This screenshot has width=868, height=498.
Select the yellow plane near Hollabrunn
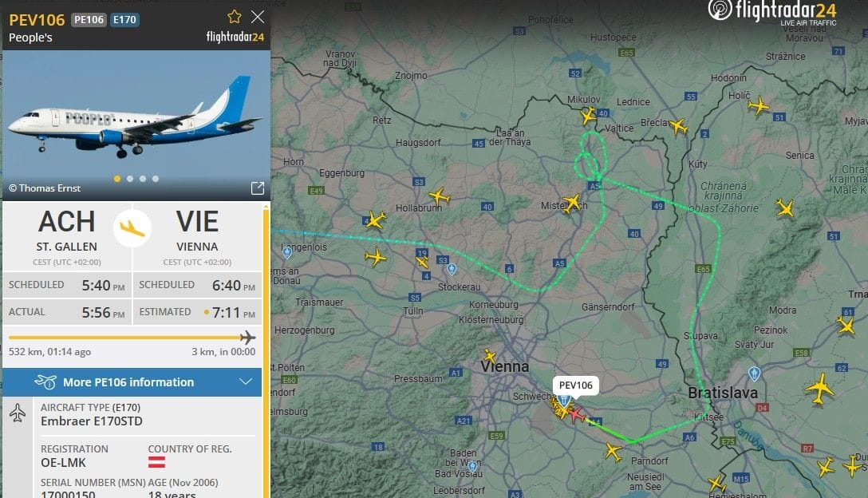pyautogui.click(x=440, y=196)
